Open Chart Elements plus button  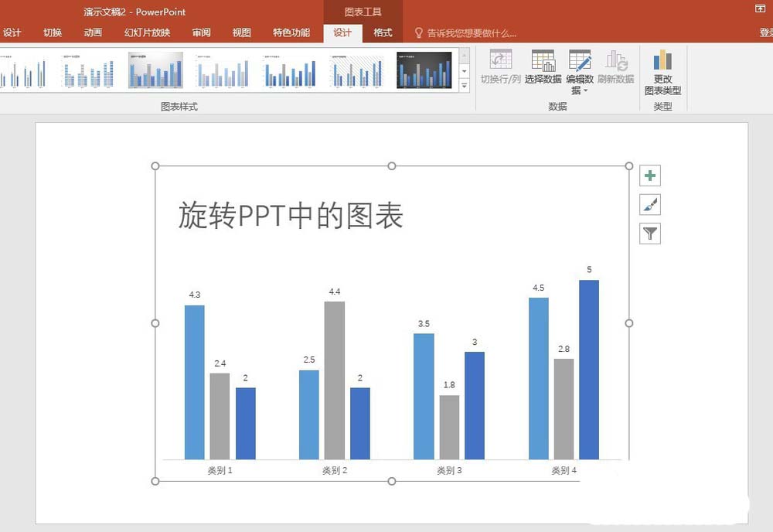click(650, 176)
